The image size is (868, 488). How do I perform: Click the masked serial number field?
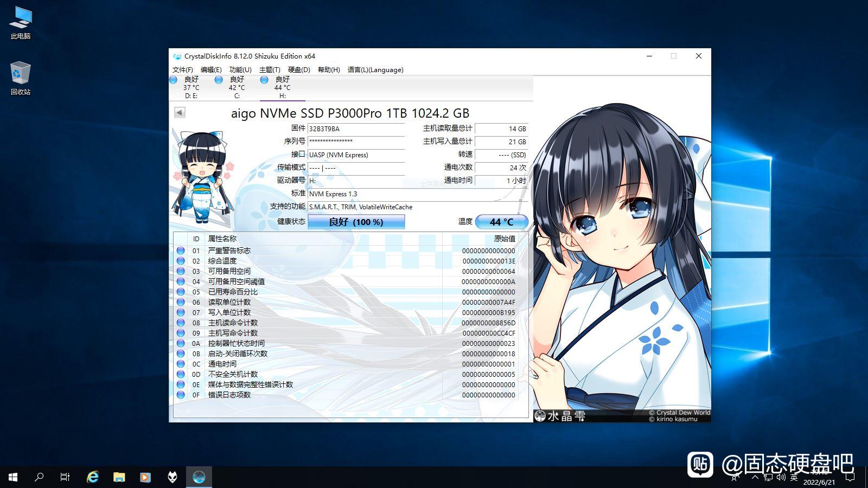point(356,142)
